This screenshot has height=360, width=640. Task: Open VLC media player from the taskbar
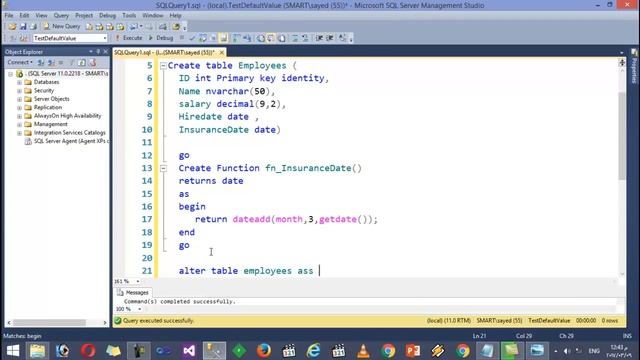click(x=363, y=351)
